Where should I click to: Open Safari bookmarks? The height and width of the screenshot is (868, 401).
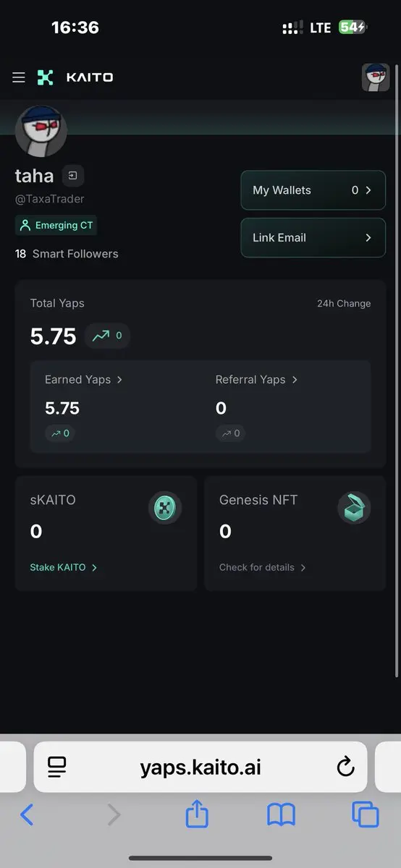[281, 815]
